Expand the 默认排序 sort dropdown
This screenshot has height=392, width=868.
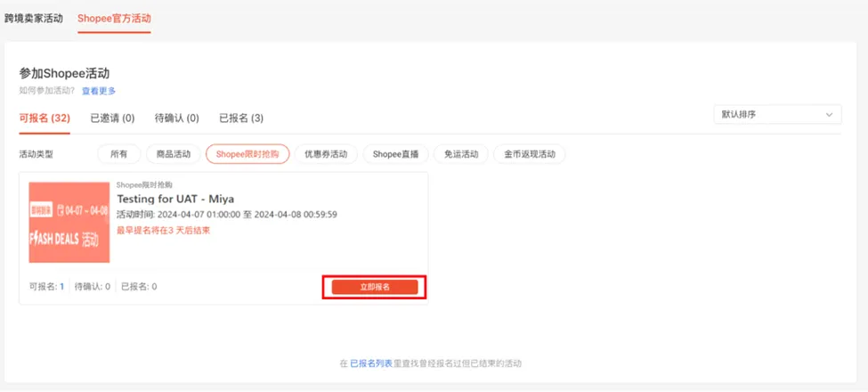[778, 115]
